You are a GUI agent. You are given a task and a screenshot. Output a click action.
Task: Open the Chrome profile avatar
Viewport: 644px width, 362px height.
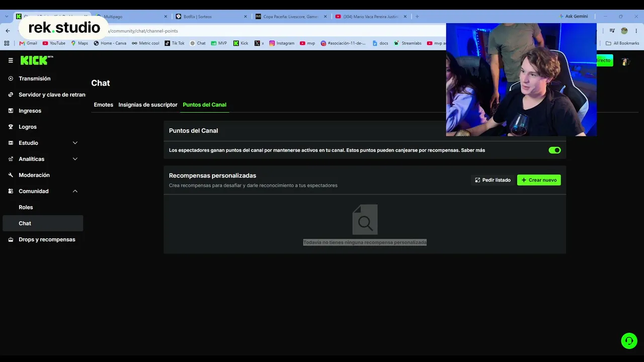pyautogui.click(x=624, y=31)
